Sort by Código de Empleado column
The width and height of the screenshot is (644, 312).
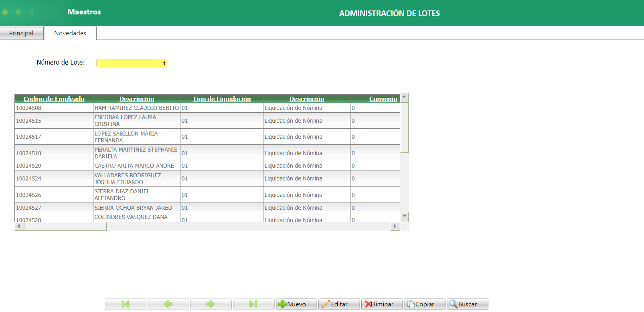[54, 99]
